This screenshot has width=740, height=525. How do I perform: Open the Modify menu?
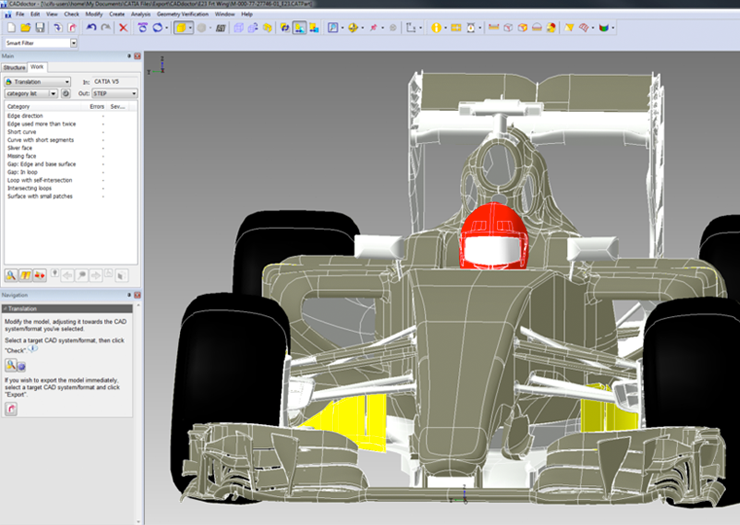pyautogui.click(x=94, y=14)
